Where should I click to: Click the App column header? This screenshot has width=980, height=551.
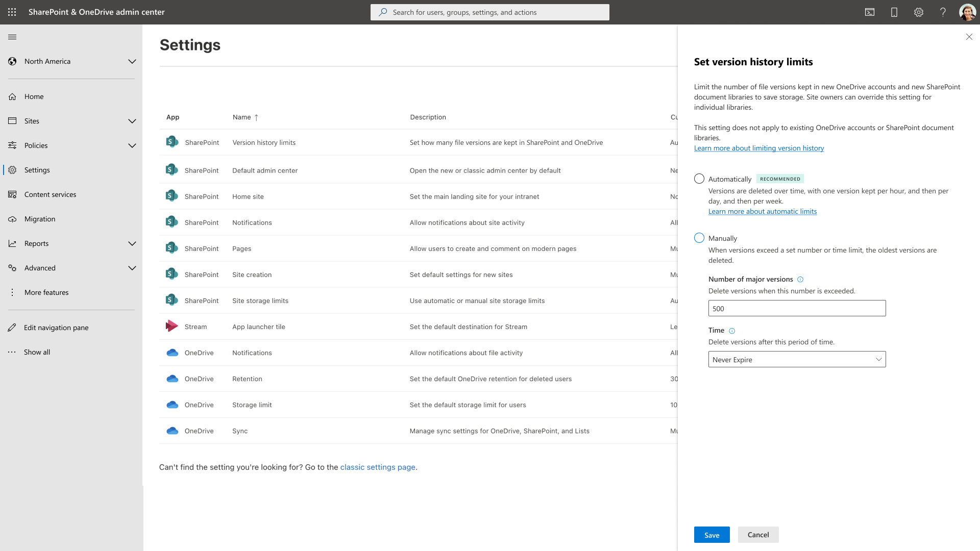[x=173, y=117]
